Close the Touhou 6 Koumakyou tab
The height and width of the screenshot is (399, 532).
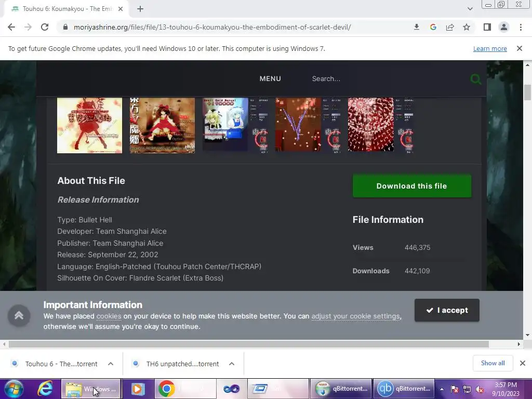coord(121,9)
